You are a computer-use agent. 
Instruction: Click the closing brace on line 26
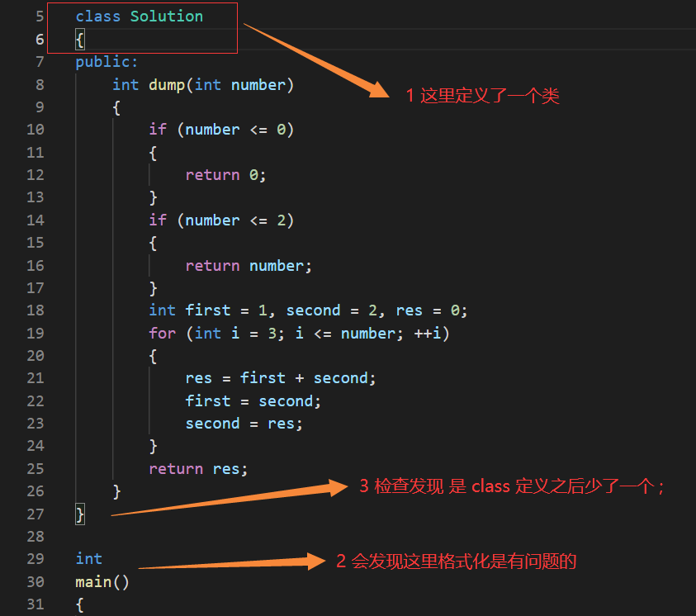click(x=116, y=492)
